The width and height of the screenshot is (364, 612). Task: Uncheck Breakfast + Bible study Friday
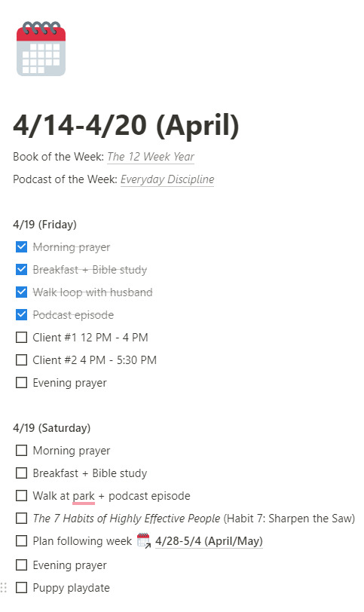click(x=21, y=270)
